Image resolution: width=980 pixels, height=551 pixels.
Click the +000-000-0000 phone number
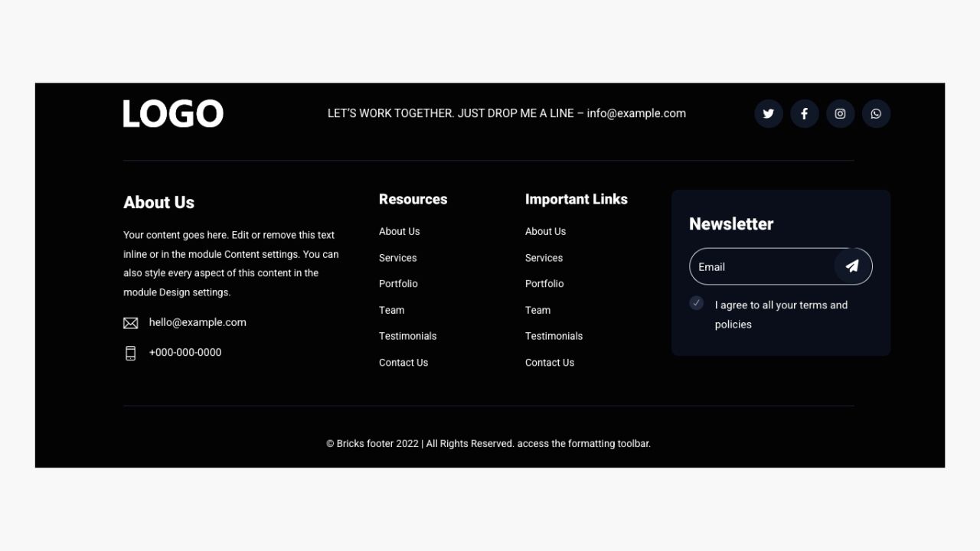coord(185,352)
